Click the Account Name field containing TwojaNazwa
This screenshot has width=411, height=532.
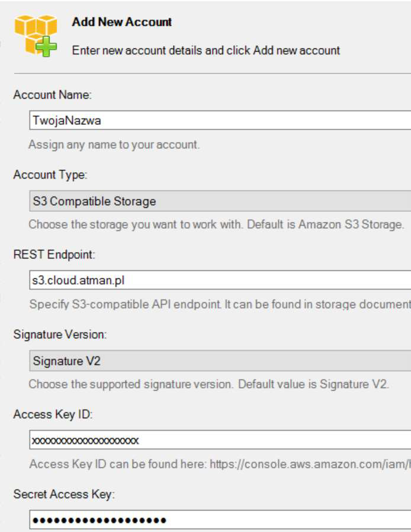(219, 120)
